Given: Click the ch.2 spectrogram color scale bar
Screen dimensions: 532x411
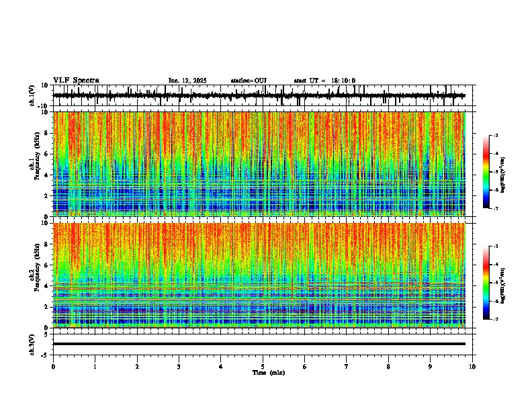Looking at the screenshot, I should point(486,283).
